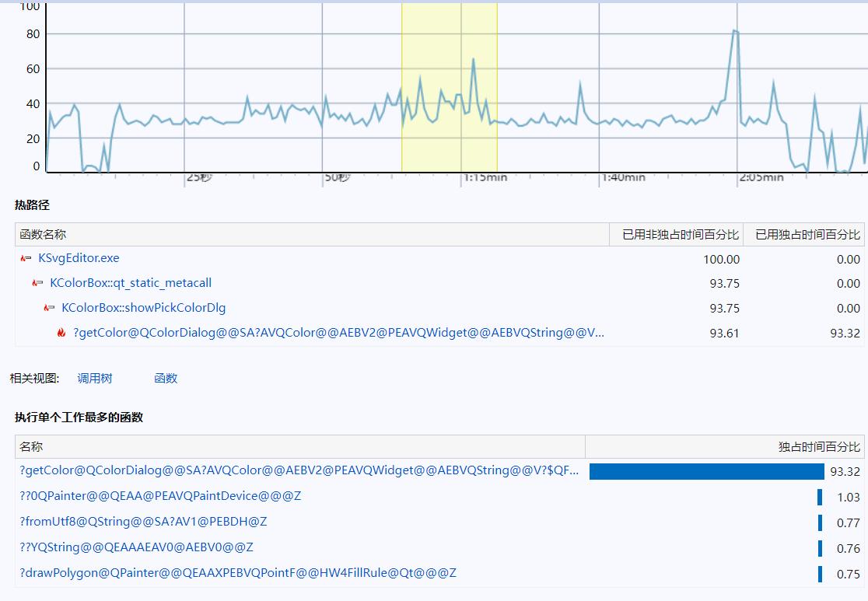Viewport: 868px width, 601px height.
Task: Open the 函数 related view
Action: 166,379
